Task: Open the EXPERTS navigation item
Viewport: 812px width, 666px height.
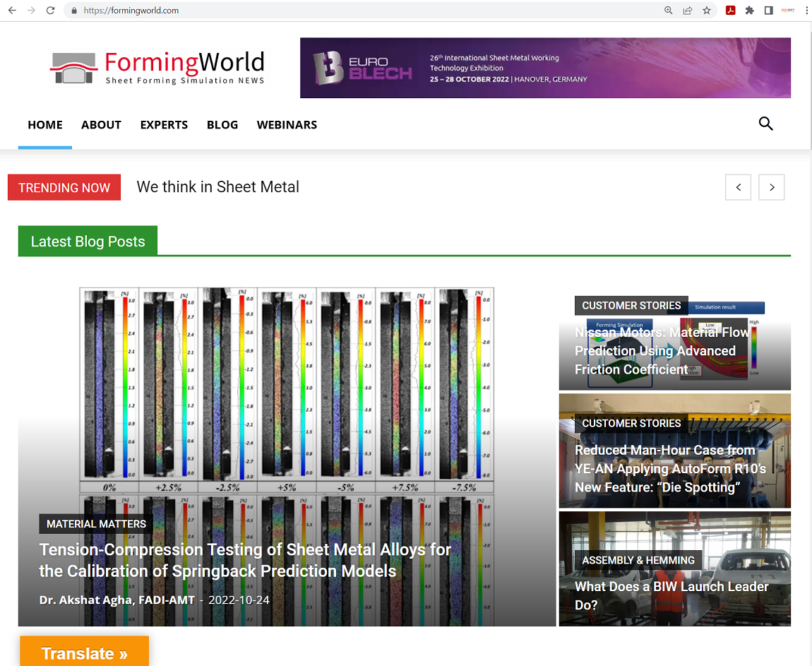Action: (164, 125)
